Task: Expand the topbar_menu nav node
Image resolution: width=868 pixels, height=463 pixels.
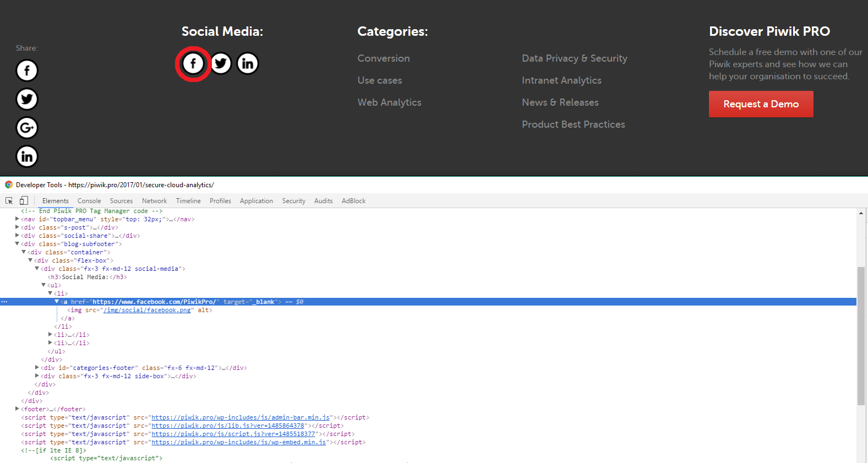Action: [x=17, y=219]
